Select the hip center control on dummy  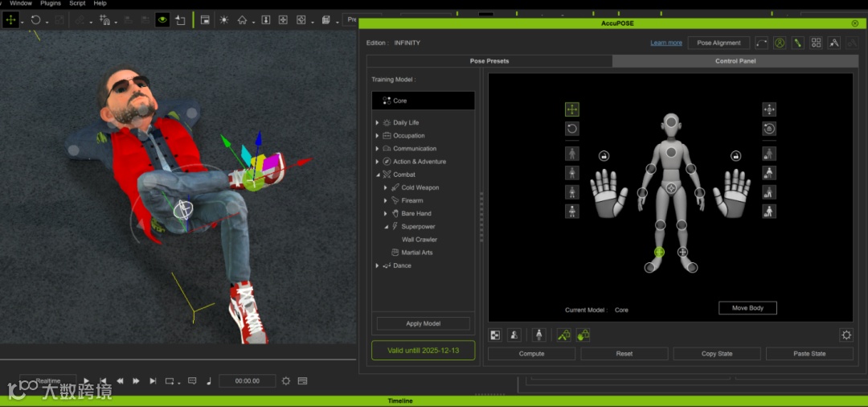(x=671, y=188)
